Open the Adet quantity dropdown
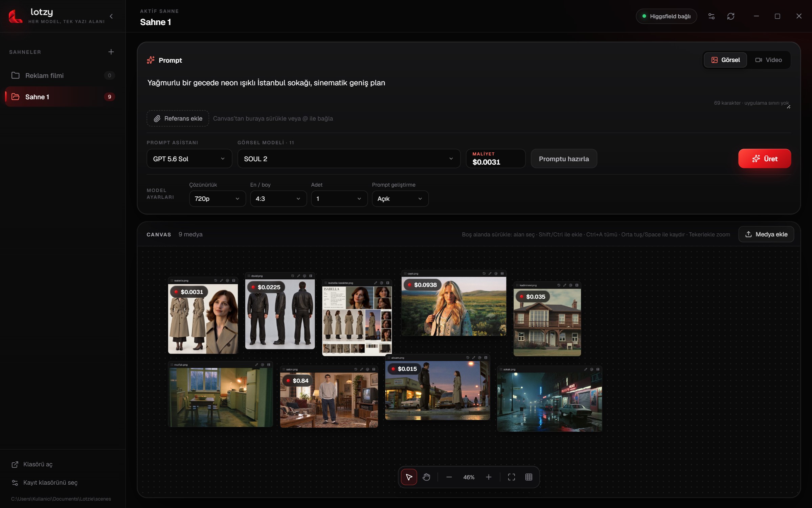This screenshot has width=812, height=508. coord(339,198)
